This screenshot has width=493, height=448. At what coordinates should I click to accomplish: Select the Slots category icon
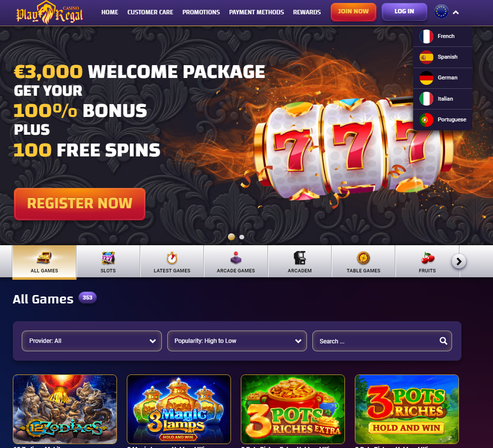pos(108,261)
